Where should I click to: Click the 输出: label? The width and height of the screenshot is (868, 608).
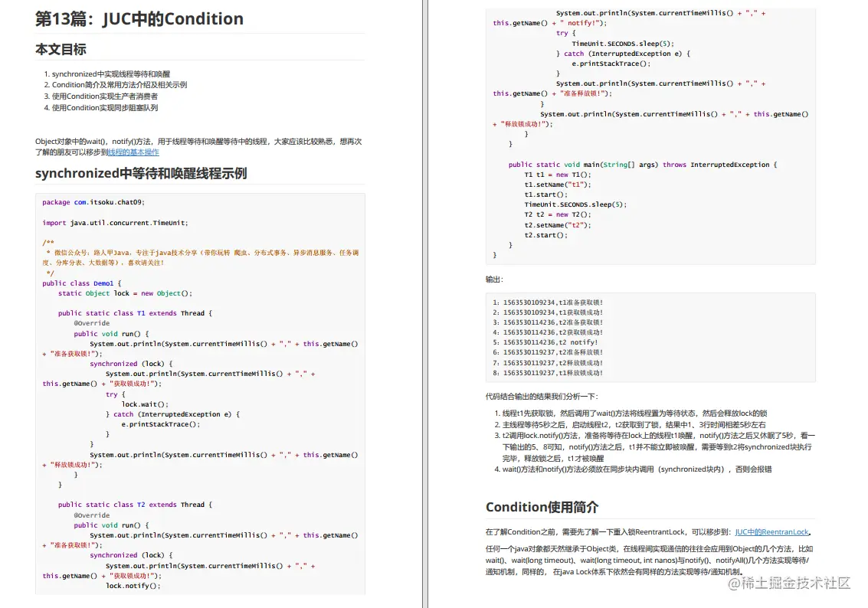(x=494, y=279)
